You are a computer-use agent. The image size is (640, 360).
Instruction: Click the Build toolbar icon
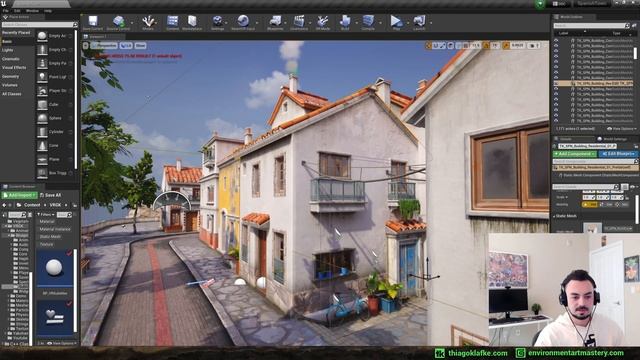point(345,20)
